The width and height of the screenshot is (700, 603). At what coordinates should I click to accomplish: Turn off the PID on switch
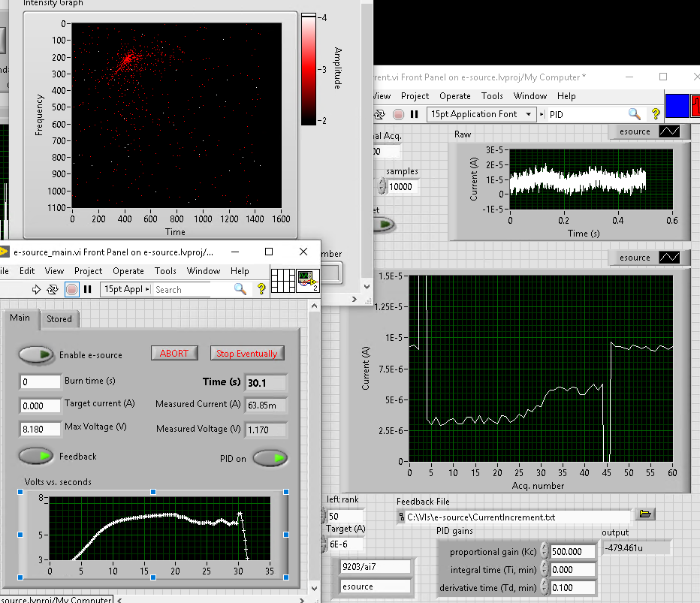click(x=270, y=458)
